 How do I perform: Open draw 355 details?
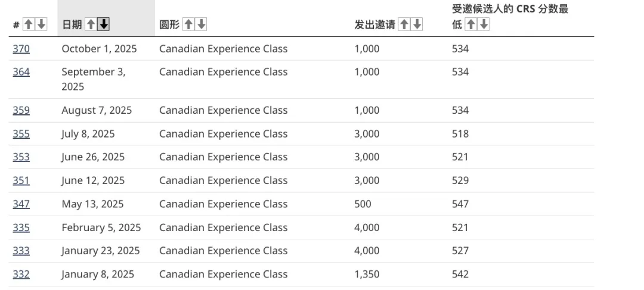21,134
